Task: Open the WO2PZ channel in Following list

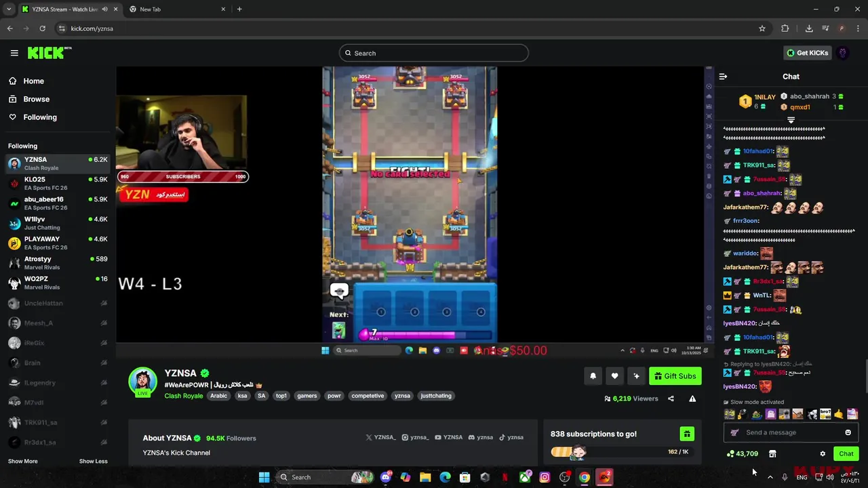Action: click(x=58, y=283)
